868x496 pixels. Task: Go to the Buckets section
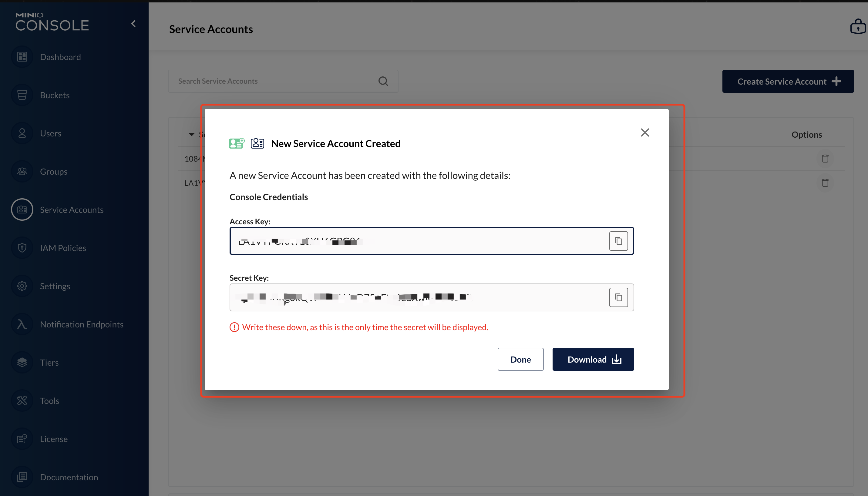pyautogui.click(x=55, y=95)
